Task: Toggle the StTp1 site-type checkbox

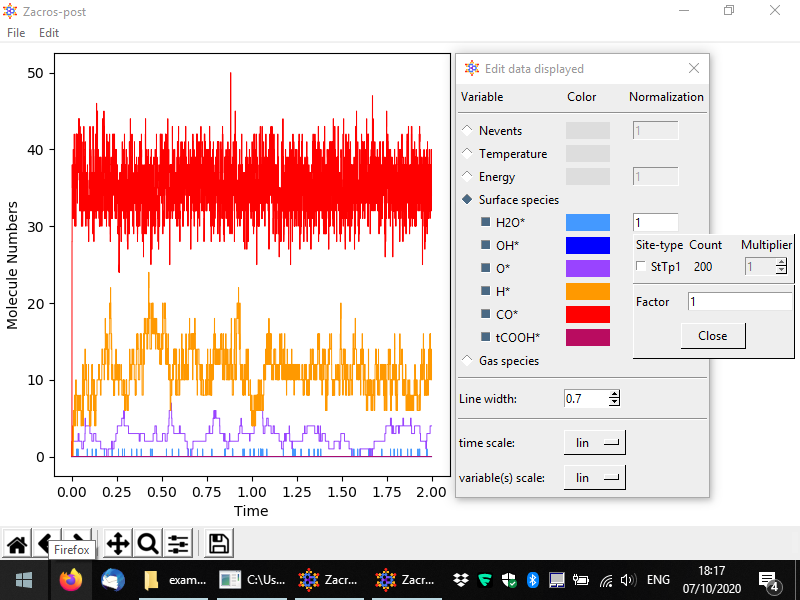Action: pos(641,267)
